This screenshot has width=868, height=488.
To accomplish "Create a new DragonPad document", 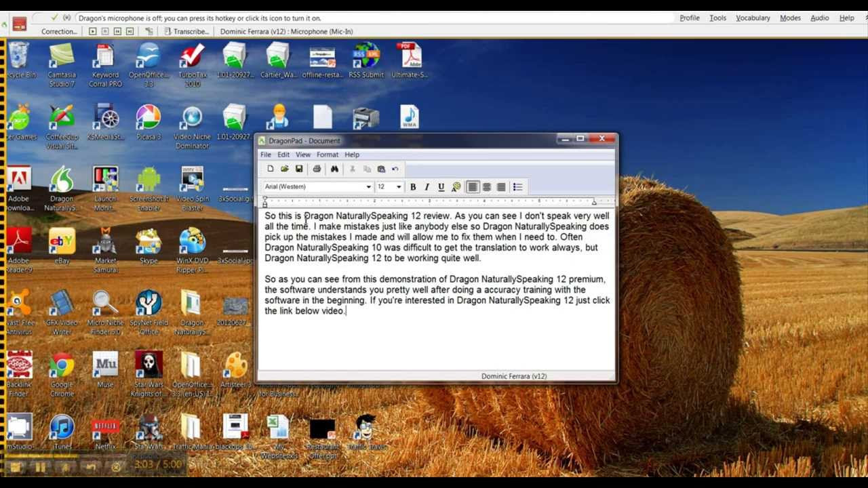I will tap(271, 169).
